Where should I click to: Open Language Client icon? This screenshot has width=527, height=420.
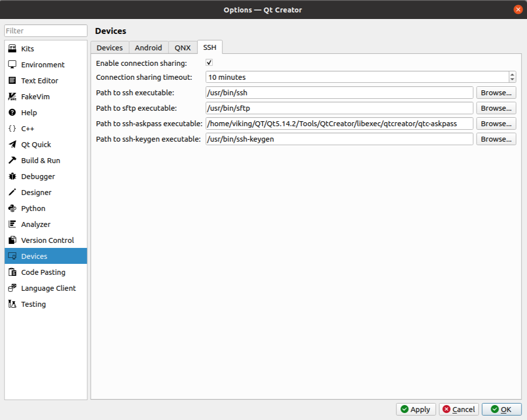click(x=12, y=288)
